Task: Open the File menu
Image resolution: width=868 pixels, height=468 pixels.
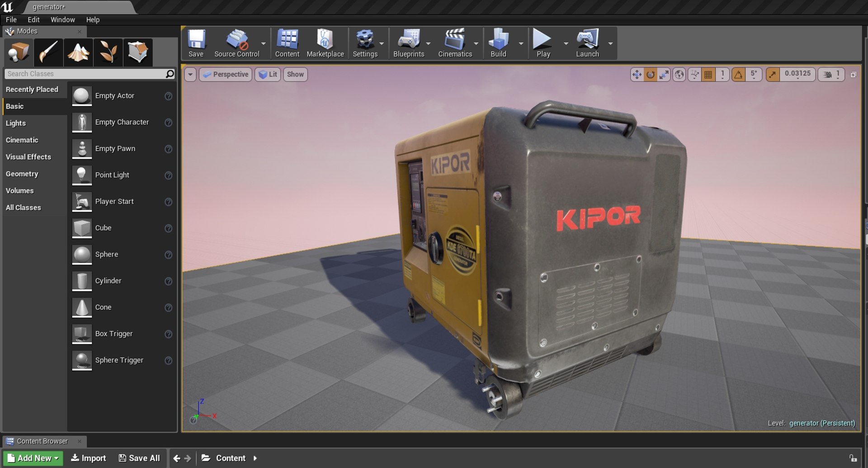Action: coord(11,19)
